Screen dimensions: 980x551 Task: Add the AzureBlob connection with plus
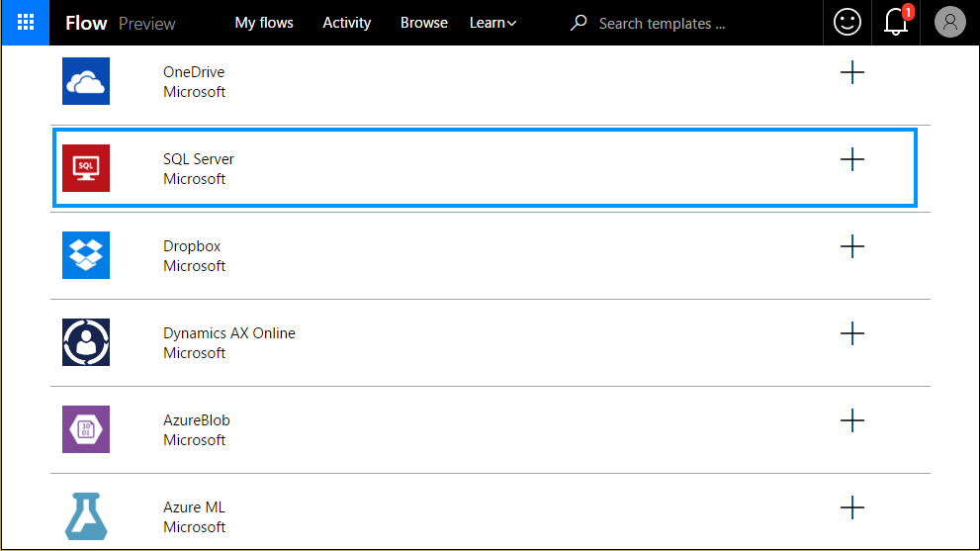point(851,420)
